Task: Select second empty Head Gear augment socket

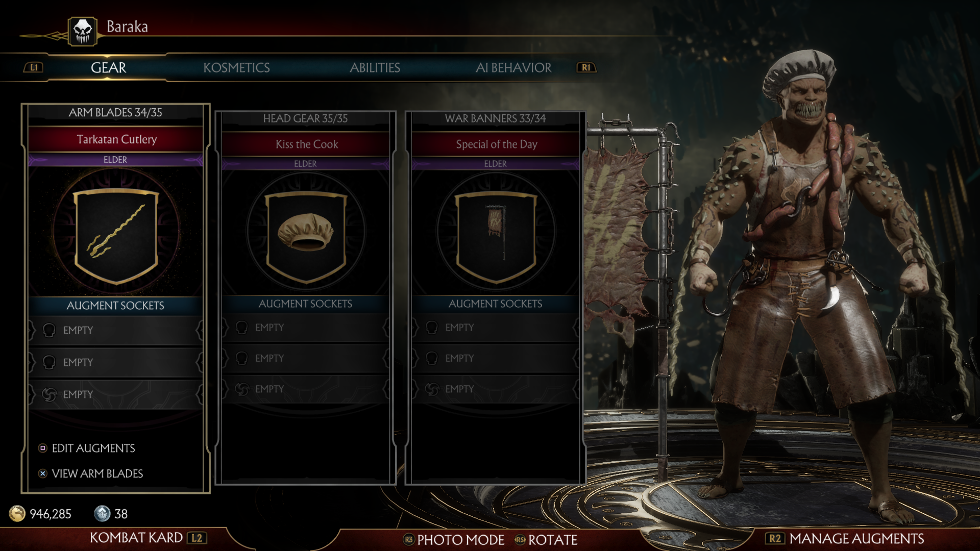Action: (305, 358)
